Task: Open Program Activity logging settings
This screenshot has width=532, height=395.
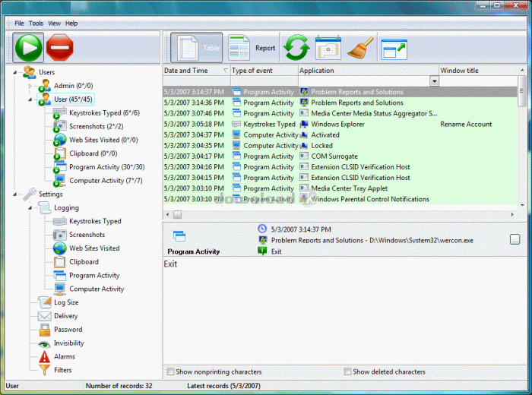Action: click(94, 275)
